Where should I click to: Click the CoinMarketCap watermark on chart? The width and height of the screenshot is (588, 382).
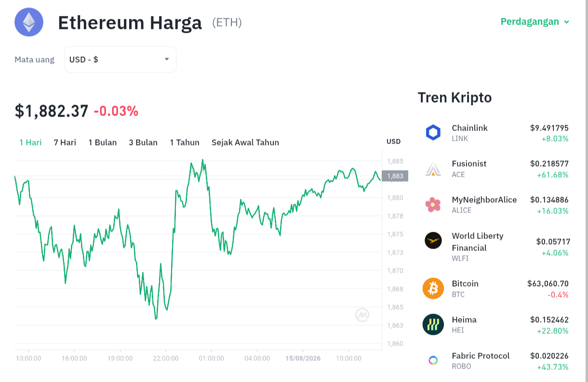tap(362, 315)
